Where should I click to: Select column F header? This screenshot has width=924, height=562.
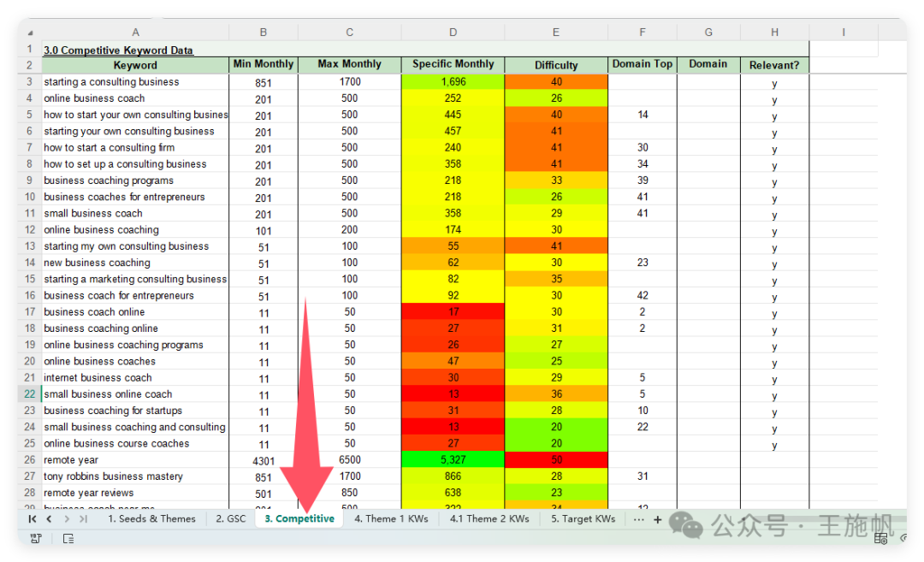[643, 33]
